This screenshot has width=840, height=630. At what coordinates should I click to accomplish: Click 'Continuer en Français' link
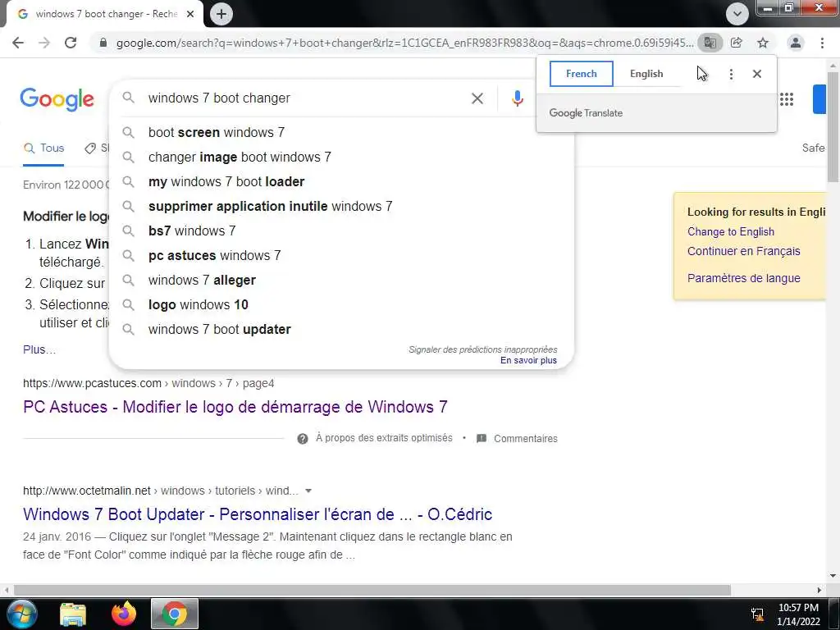pos(743,251)
